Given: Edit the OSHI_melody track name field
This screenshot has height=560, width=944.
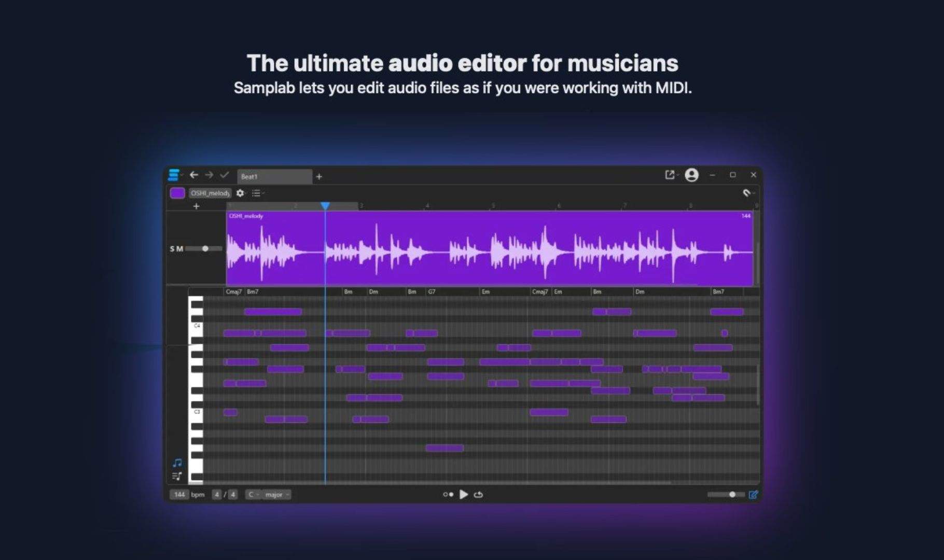Looking at the screenshot, I should click(x=210, y=193).
